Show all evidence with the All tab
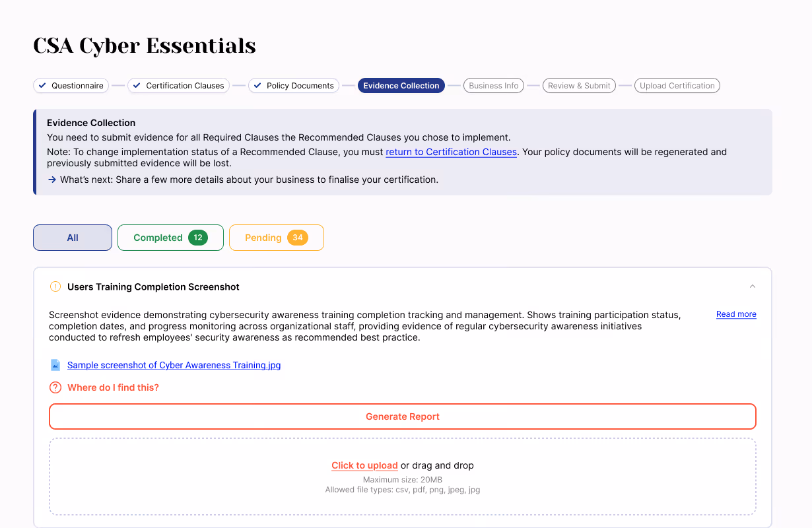 coord(73,238)
